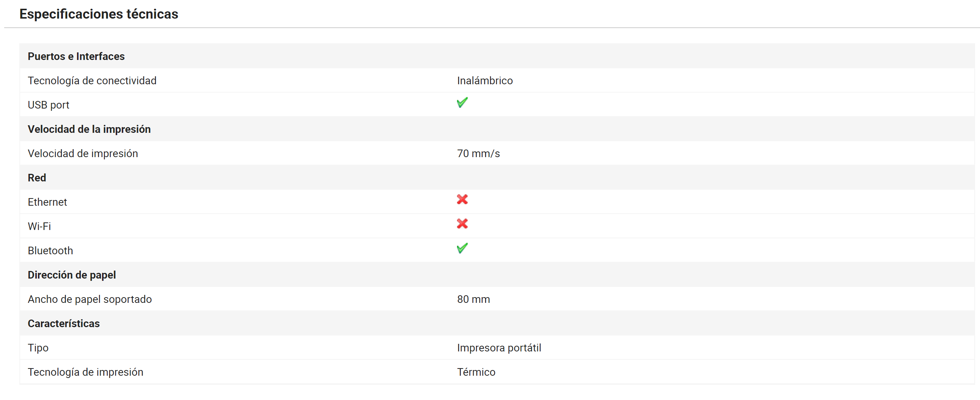Click the Ancho de papel soportado label
Viewport: 980px width, 400px height.
coord(90,299)
